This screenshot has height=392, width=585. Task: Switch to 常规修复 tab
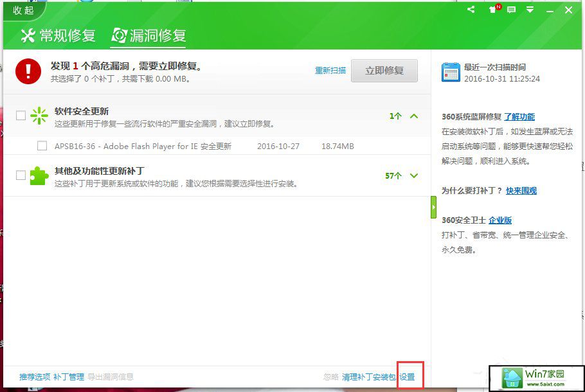coord(58,36)
